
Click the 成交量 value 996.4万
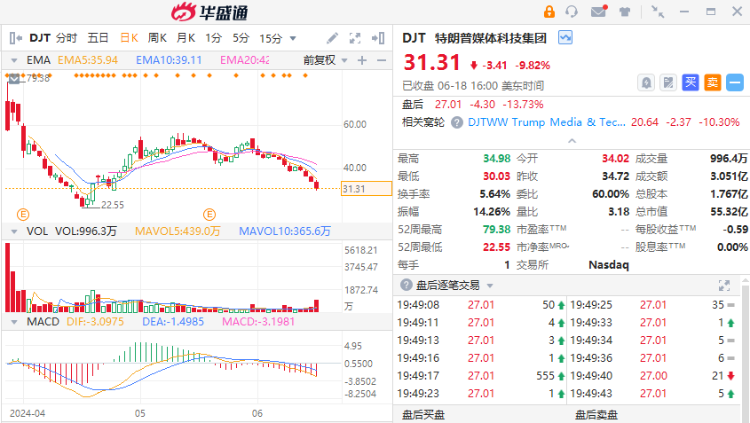728,158
